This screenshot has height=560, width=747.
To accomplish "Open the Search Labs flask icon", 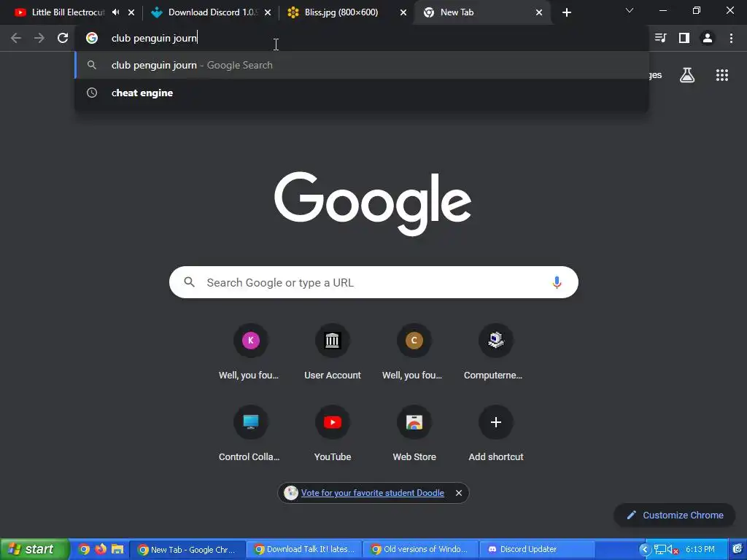I will [x=687, y=75].
